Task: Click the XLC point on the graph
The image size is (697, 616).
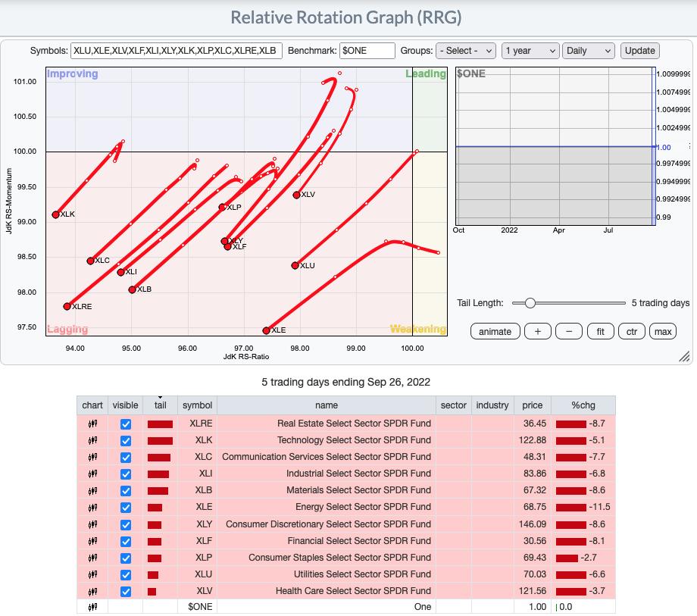Action: [90, 261]
